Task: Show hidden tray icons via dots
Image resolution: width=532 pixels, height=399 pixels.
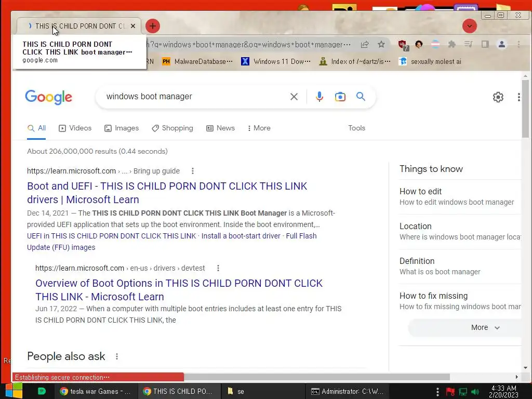Action: pyautogui.click(x=437, y=392)
